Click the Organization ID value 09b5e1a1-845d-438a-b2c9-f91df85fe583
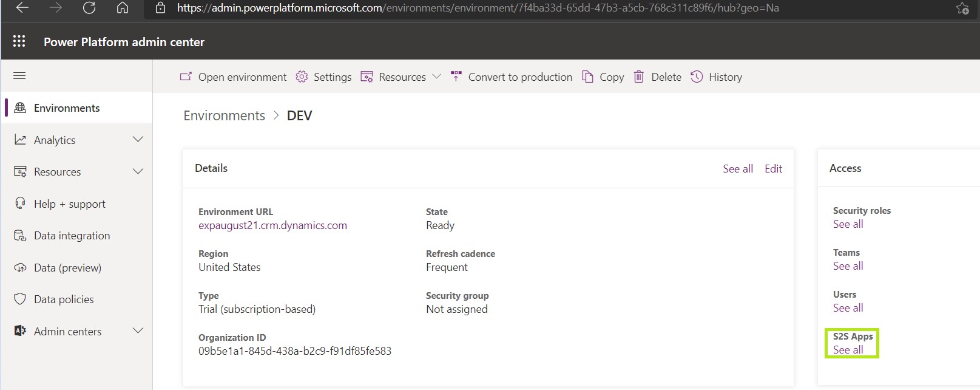Viewport: 980px width, 390px height. click(x=295, y=351)
